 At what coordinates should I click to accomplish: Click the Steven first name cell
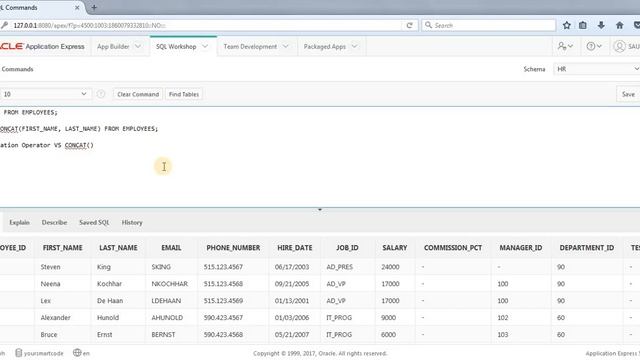tap(51, 267)
